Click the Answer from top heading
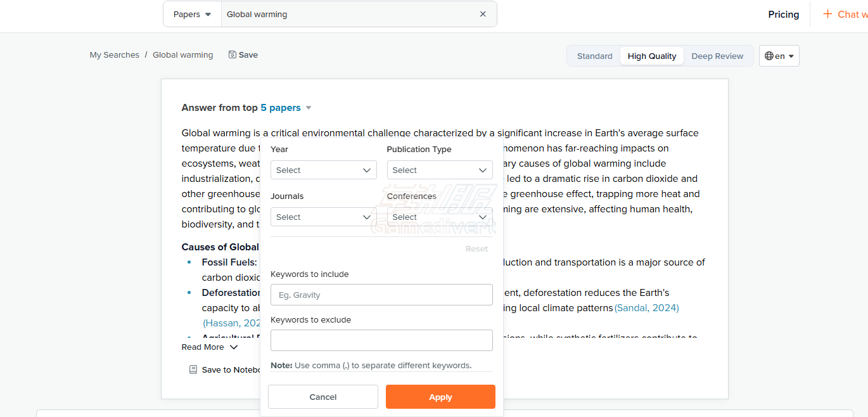 (220, 108)
